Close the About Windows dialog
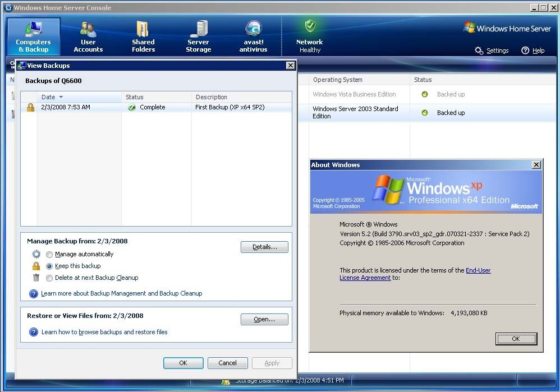This screenshot has height=392, width=560. (x=536, y=164)
